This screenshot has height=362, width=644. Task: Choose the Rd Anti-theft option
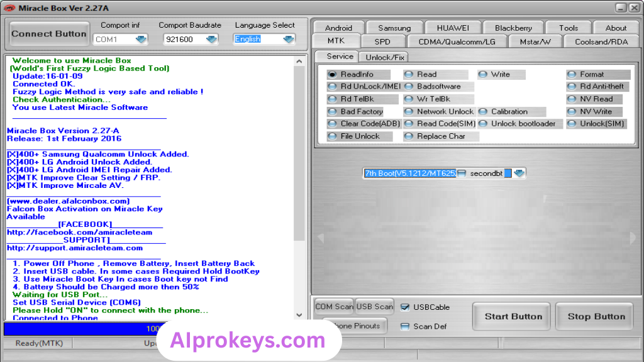598,87
